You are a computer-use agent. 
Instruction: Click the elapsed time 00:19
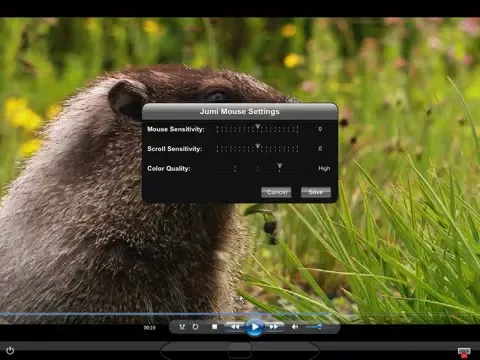pyautogui.click(x=150, y=327)
